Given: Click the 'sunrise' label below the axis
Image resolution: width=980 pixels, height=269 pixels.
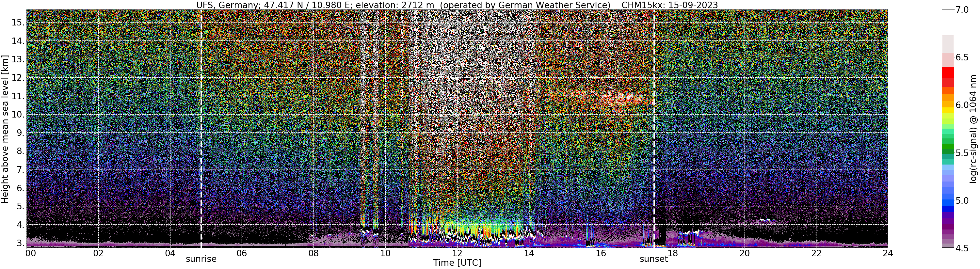Looking at the screenshot, I should [201, 259].
